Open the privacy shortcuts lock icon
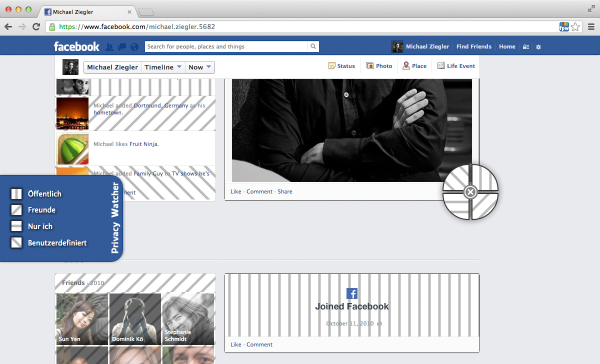Viewport: 600px width, 364px height. [525, 47]
